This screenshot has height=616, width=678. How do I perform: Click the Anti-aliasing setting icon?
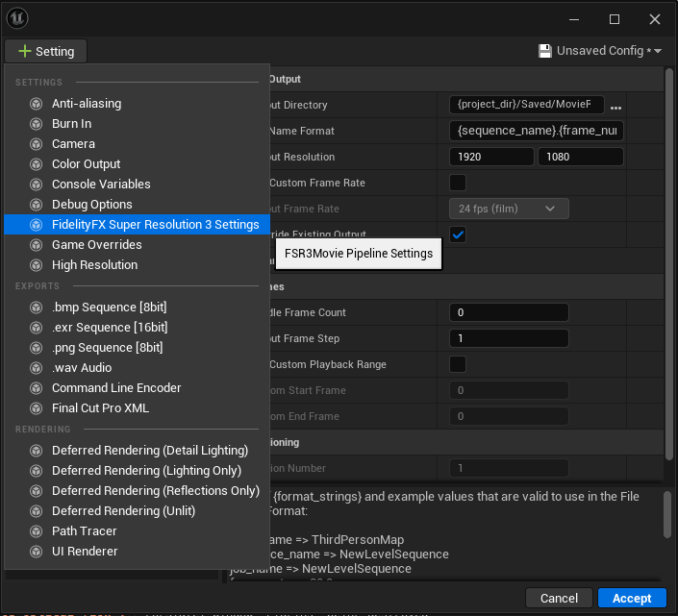[37, 104]
